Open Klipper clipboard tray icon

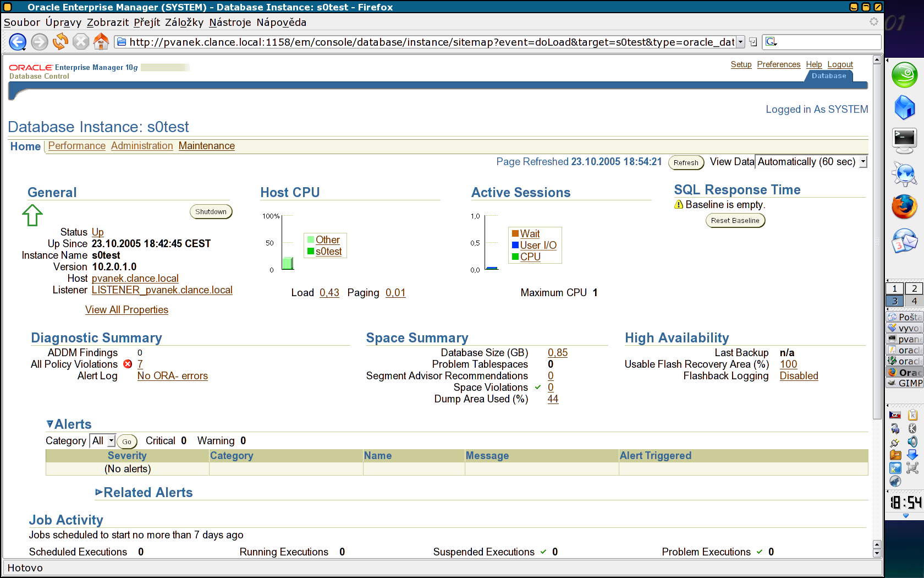point(912,415)
